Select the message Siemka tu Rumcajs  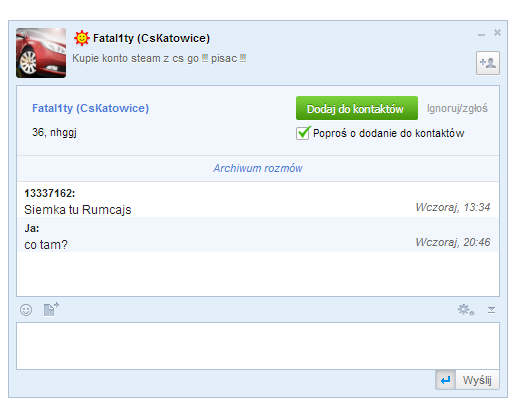coord(78,210)
